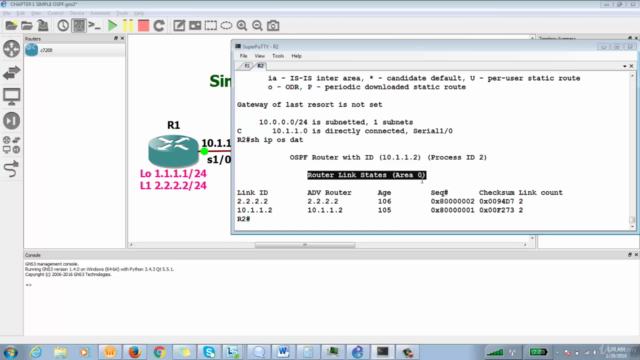
Task: Close the Console dock panel
Action: (636, 255)
